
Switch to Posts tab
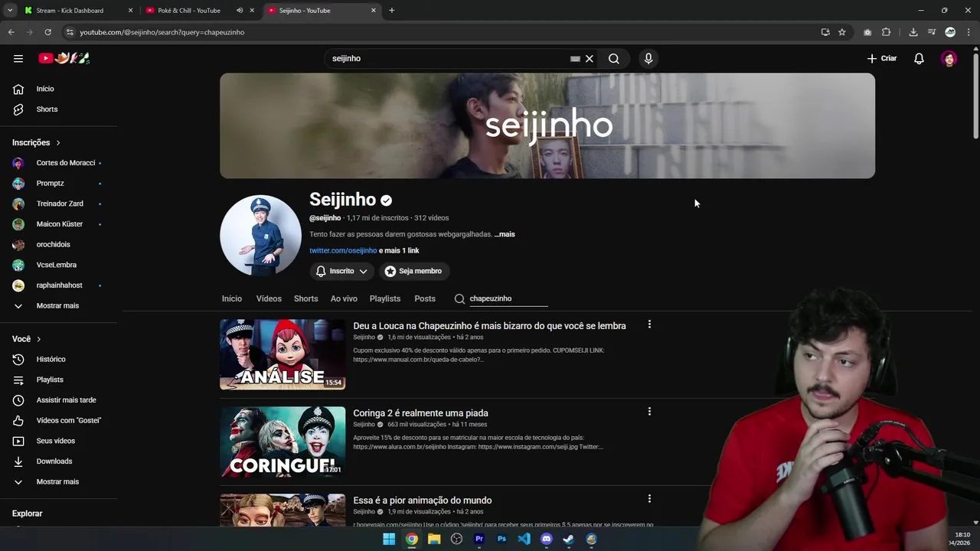coord(425,298)
